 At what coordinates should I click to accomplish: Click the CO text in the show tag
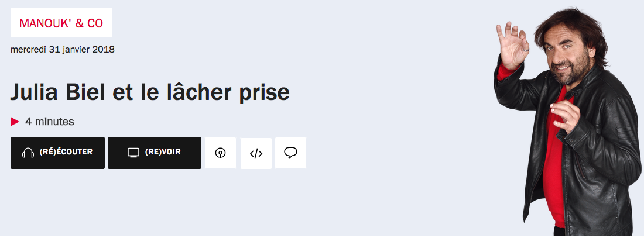95,23
